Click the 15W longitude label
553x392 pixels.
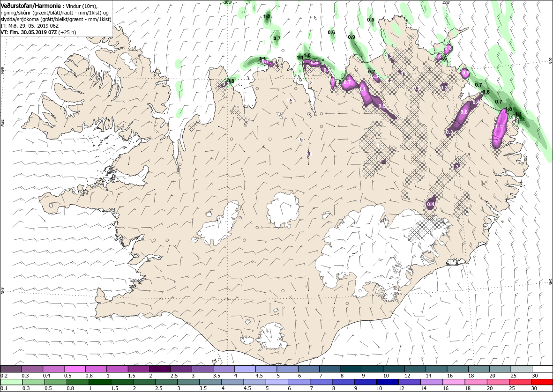446,2
